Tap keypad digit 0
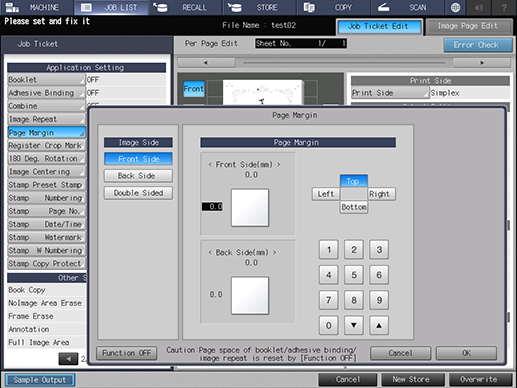 [329, 325]
